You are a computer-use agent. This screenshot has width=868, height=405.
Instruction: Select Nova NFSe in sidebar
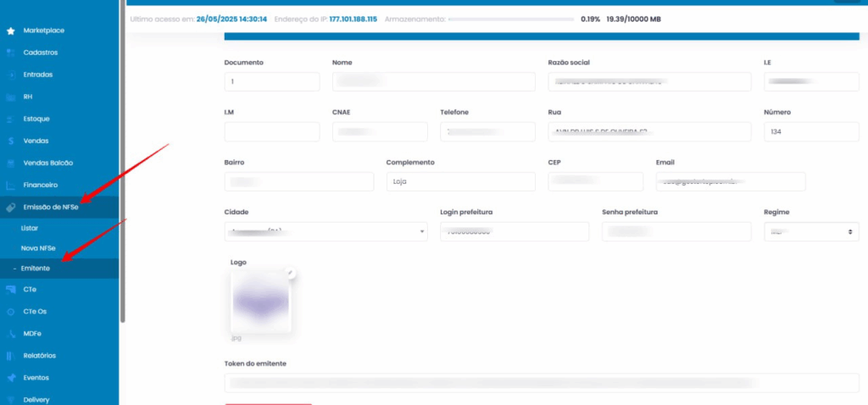tap(38, 247)
